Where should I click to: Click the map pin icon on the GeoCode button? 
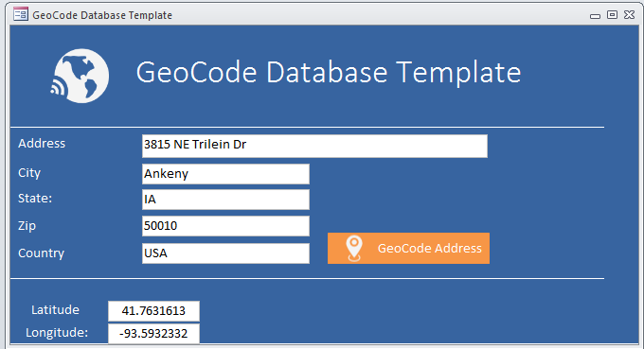(x=353, y=248)
